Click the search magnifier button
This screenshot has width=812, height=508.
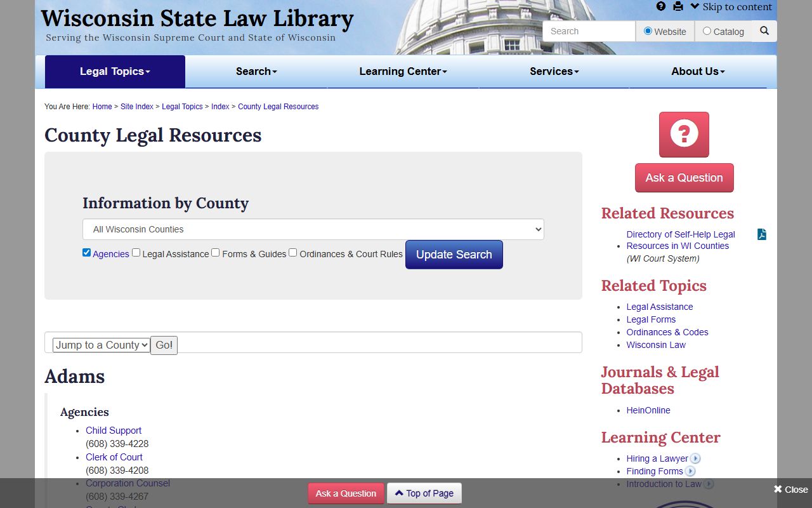764,30
